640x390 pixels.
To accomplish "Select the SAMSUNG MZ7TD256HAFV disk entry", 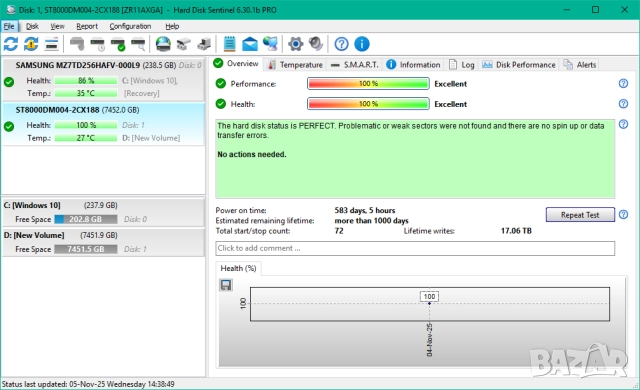I will click(x=103, y=80).
